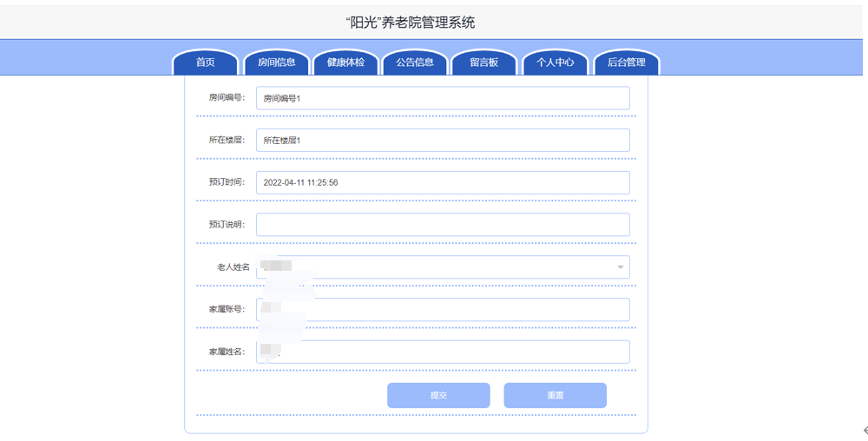This screenshot has width=868, height=441.
Task: Submit the form with 提交 button
Action: [x=438, y=396]
